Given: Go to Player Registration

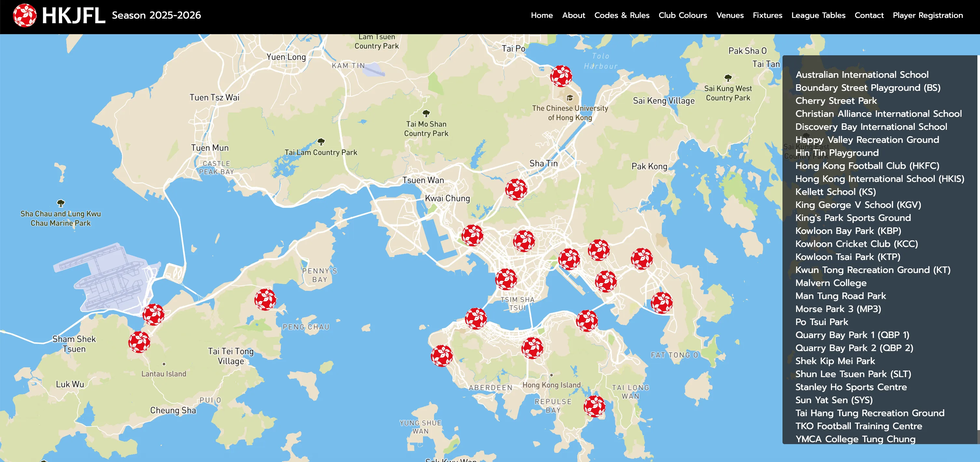Looking at the screenshot, I should tap(928, 15).
